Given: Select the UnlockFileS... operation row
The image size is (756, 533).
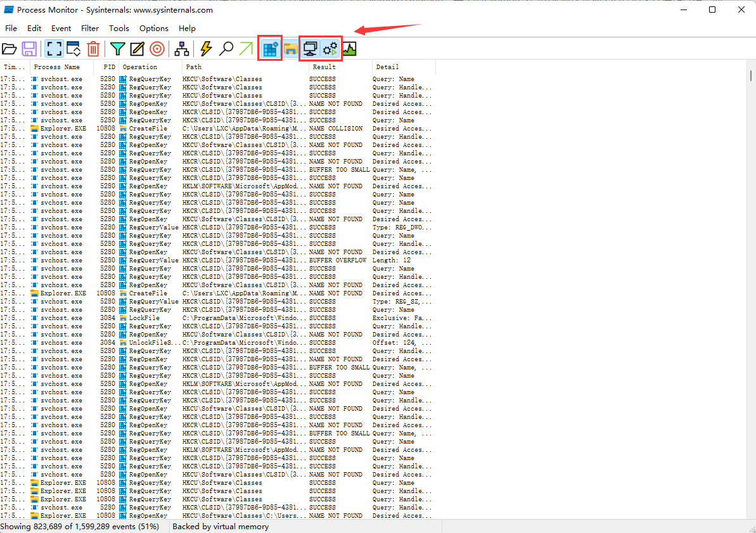Looking at the screenshot, I should (216, 342).
